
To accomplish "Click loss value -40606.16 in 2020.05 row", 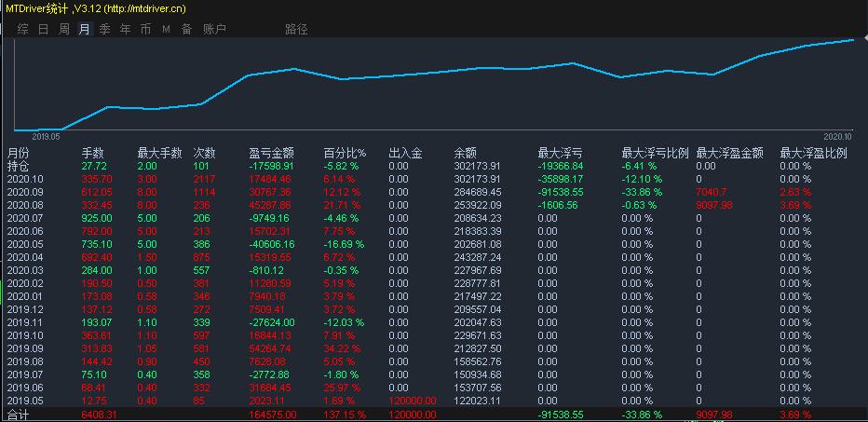I will click(x=272, y=244).
